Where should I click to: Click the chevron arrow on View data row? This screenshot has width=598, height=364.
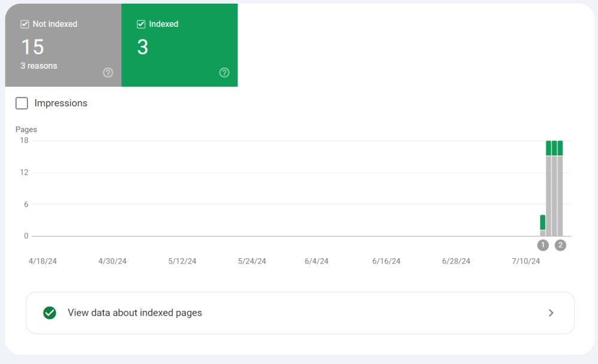(x=551, y=313)
